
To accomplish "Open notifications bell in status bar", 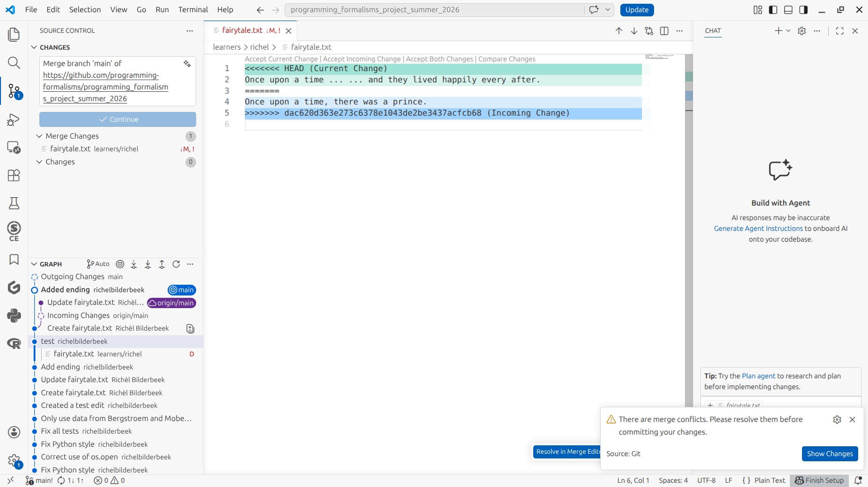I will (858, 480).
